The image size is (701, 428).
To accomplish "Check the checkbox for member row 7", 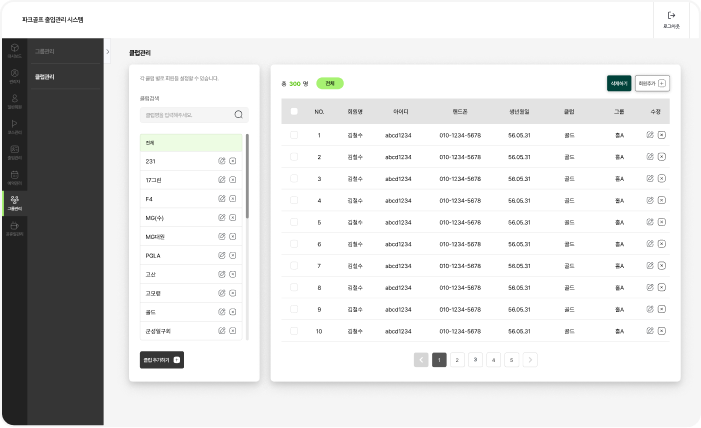I will [x=294, y=266].
